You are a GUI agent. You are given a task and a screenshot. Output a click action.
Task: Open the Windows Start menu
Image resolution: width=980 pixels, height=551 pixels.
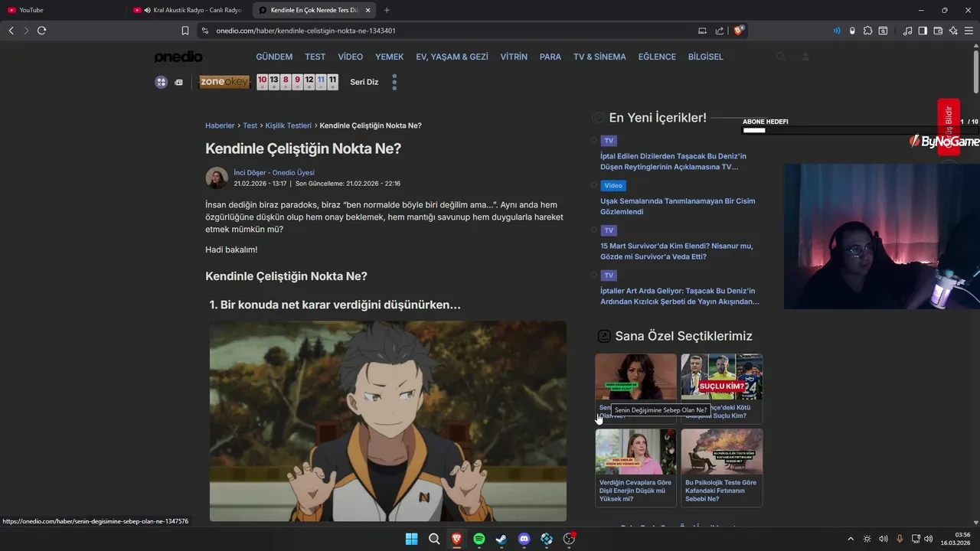point(411,539)
